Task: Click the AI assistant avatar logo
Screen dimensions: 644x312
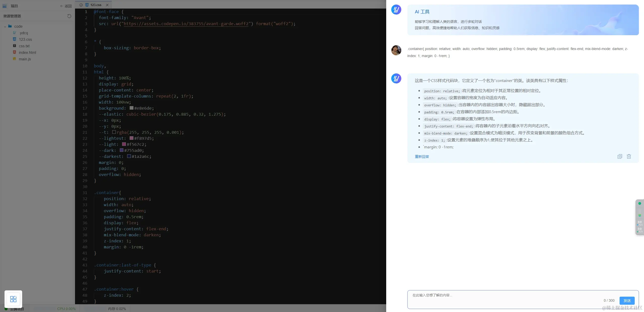Action: click(396, 10)
